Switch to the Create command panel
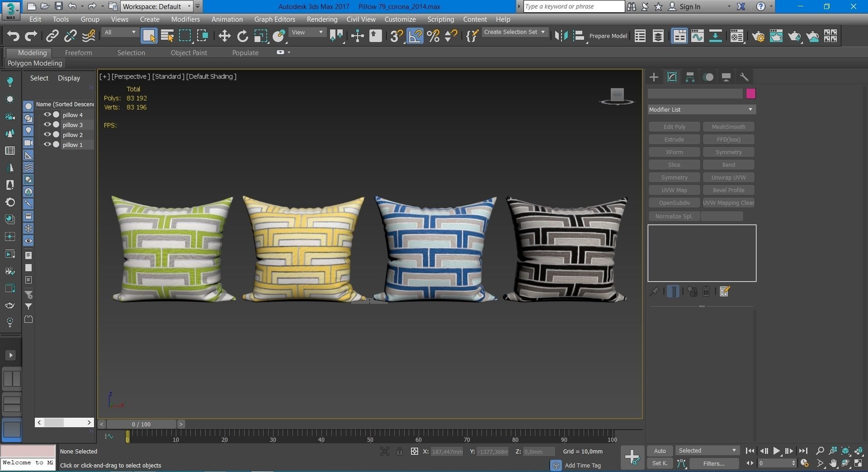Image resolution: width=868 pixels, height=472 pixels. click(654, 77)
